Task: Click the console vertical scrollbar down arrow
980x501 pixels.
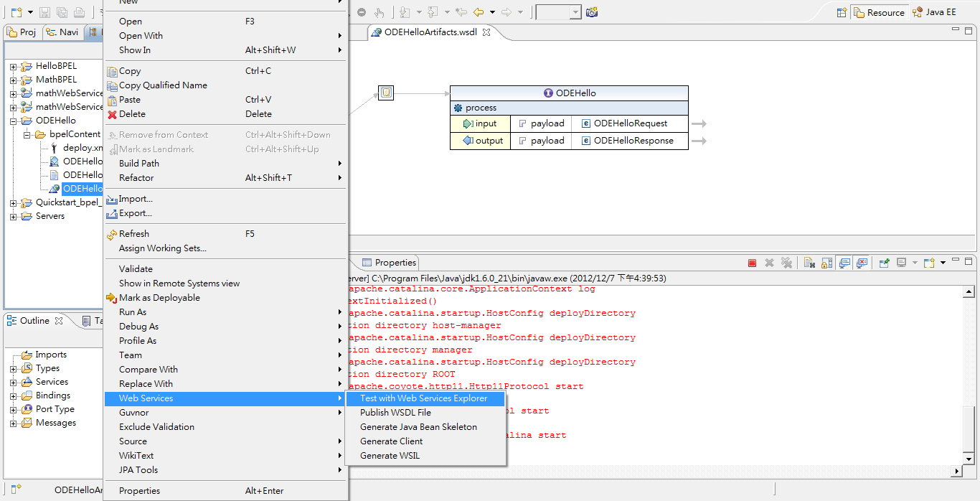Action: click(x=969, y=458)
